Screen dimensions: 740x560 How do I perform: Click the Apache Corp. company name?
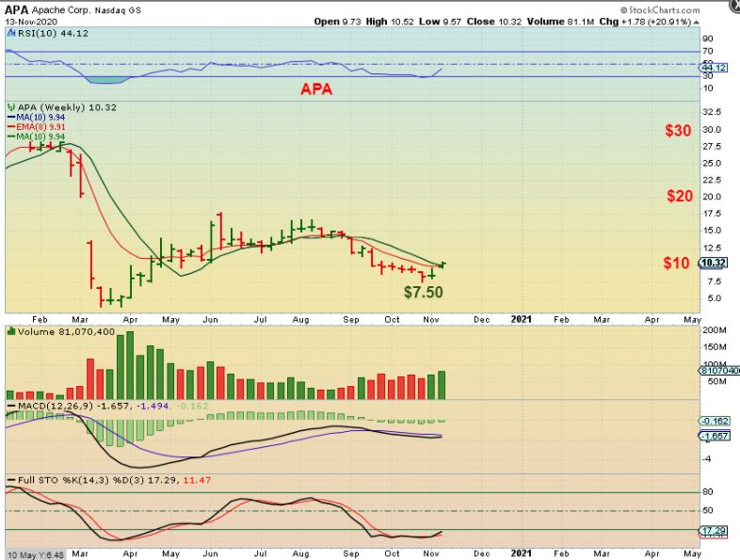pyautogui.click(x=61, y=10)
